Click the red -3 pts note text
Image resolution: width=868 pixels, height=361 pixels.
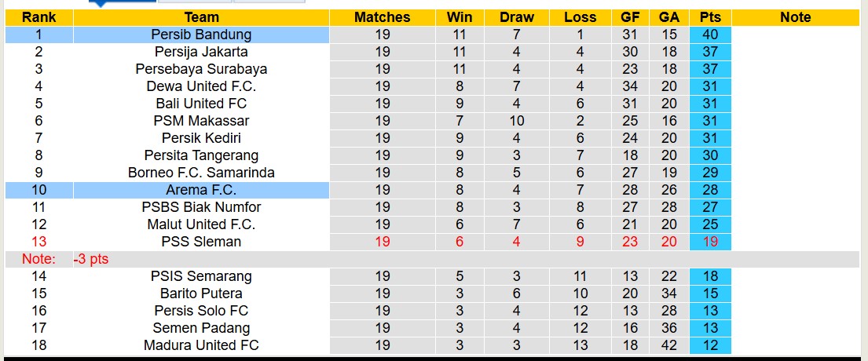point(91,259)
